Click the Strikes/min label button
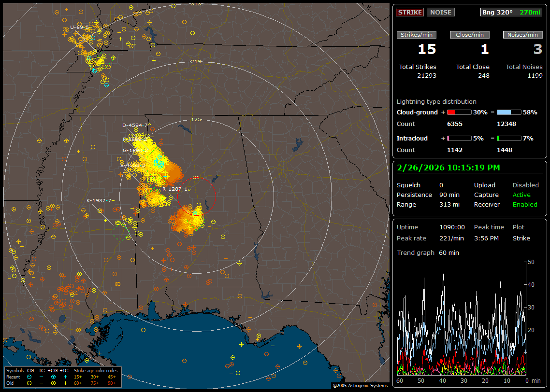The height and width of the screenshot is (392, 550). click(417, 35)
